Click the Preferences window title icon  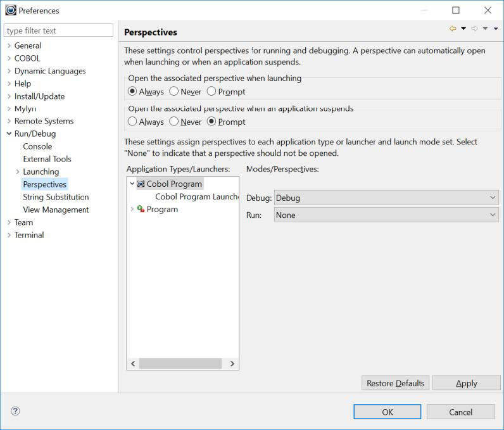[x=10, y=10]
